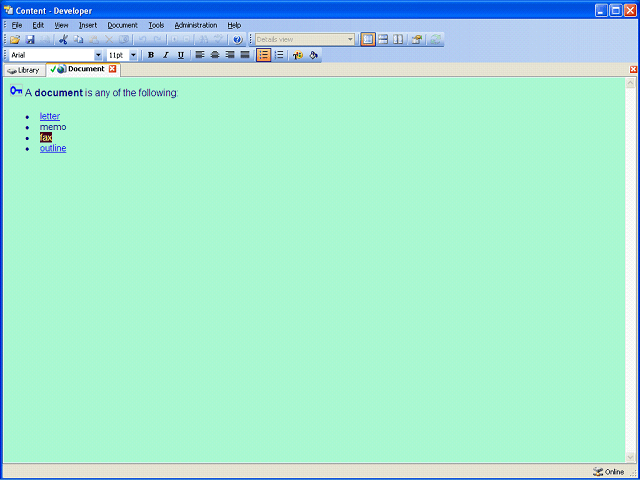The width and height of the screenshot is (640, 480).
Task: Toggle bold formatting
Action: click(x=151, y=55)
